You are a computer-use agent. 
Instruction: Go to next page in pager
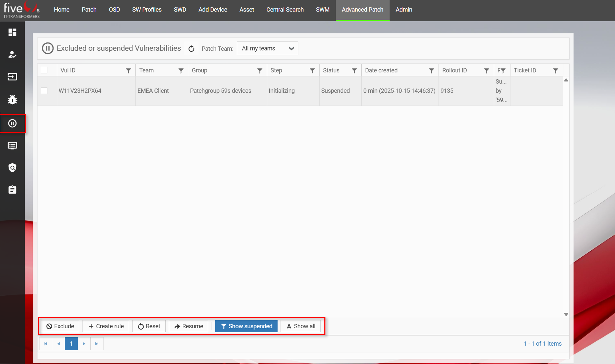tap(84, 344)
